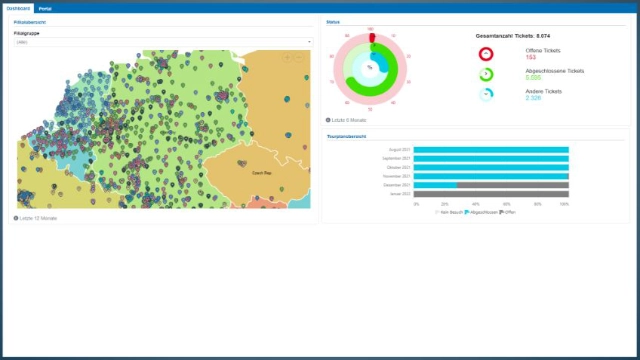The image size is (640, 360).
Task: Select the Andere Tickets label
Action: pos(544,91)
